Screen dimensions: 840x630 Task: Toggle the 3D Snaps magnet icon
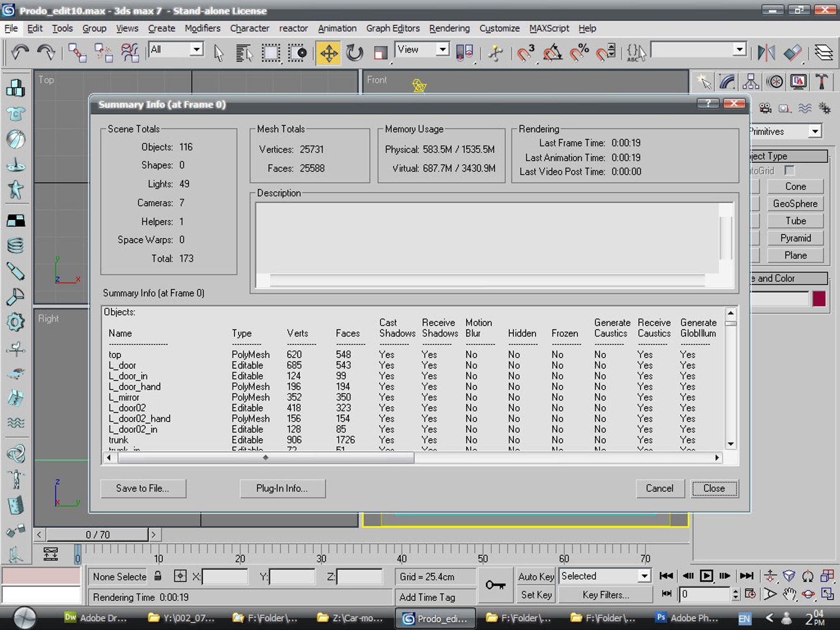coord(526,52)
